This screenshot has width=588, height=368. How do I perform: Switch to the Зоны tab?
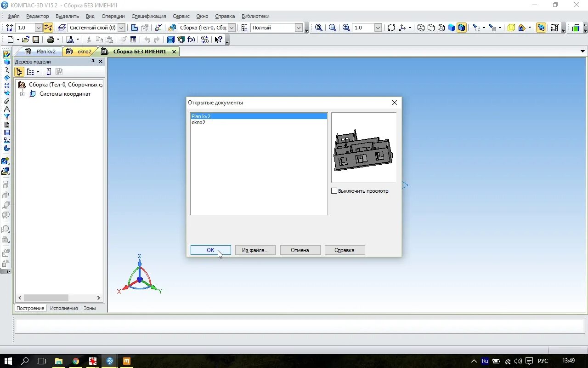tap(90, 308)
